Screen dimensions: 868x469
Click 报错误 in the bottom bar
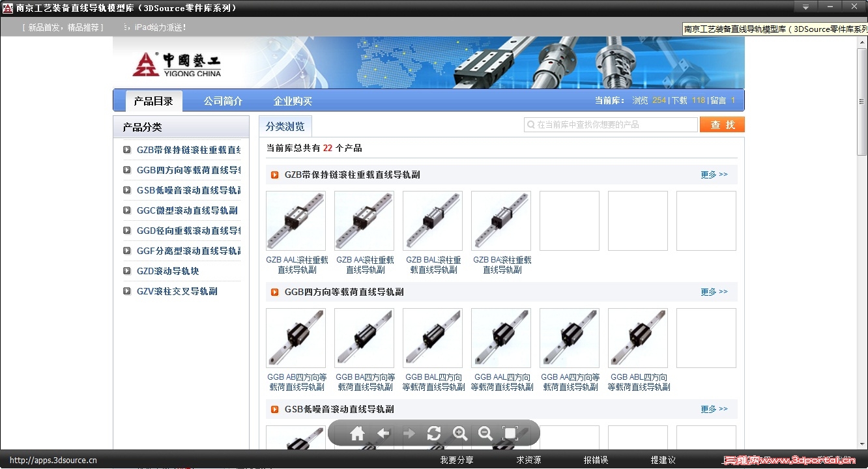[x=596, y=460]
